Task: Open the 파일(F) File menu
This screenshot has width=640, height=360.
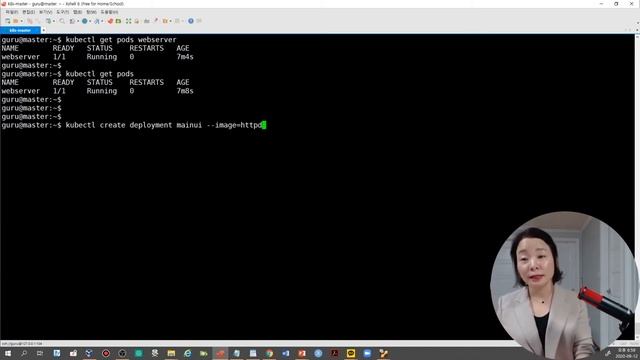Action: pos(11,12)
